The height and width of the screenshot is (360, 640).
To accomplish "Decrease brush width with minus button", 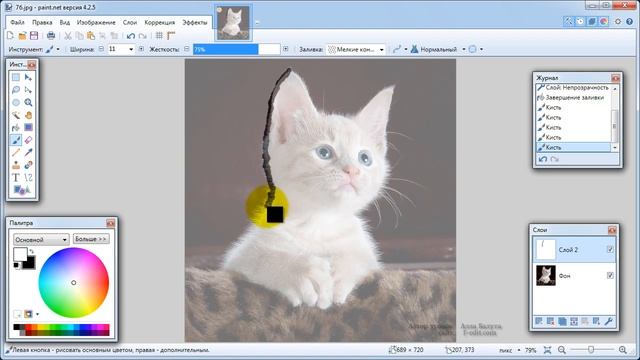I will click(102, 49).
